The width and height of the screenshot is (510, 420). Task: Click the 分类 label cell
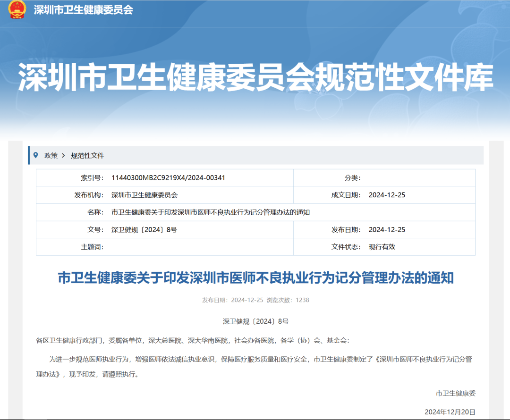(353, 178)
